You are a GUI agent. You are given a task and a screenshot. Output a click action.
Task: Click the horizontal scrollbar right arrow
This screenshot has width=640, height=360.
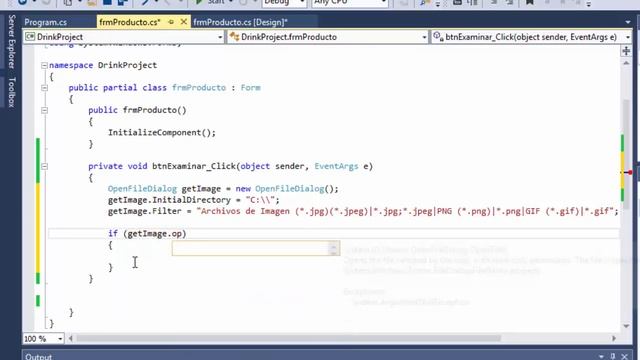point(613,338)
